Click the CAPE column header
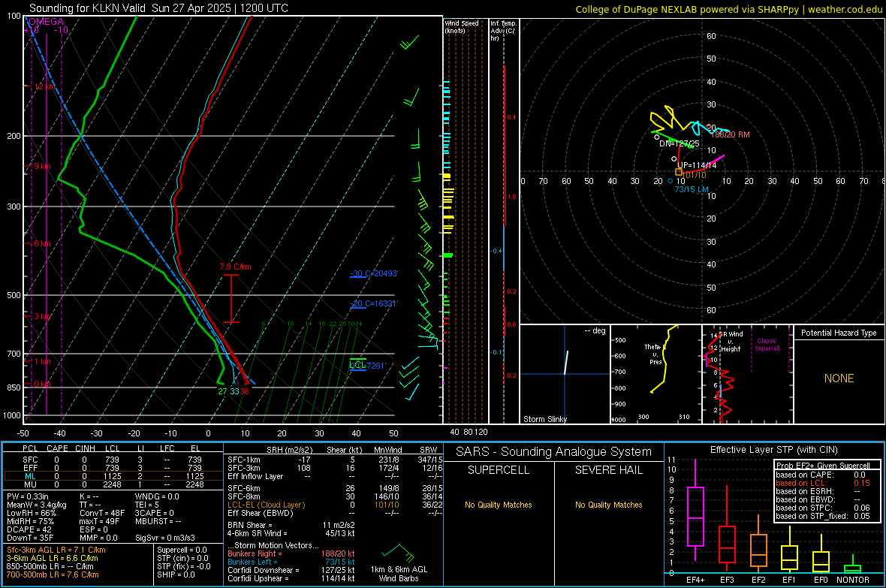 pos(57,448)
